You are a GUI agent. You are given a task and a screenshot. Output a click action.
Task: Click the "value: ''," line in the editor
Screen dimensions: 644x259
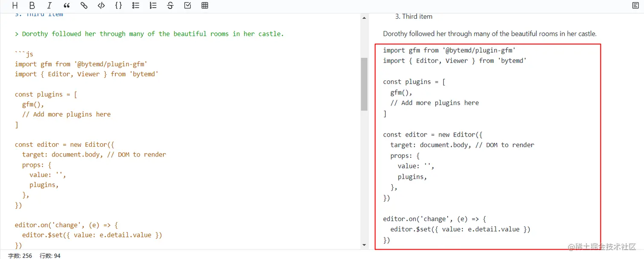48,175
